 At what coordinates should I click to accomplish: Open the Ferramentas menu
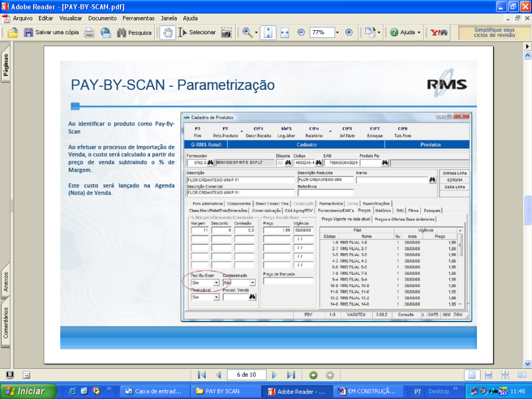tap(138, 18)
